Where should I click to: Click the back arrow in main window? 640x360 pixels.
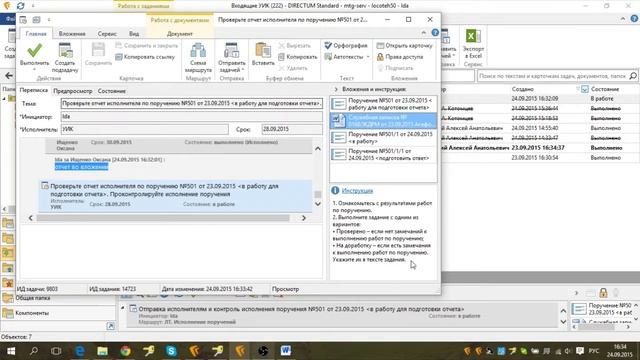(x=9, y=76)
